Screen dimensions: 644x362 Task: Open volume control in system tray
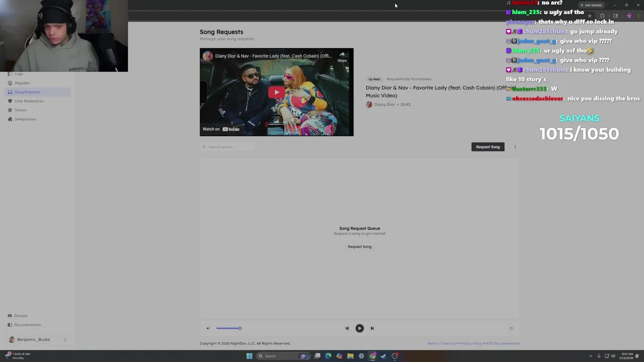tap(613, 356)
